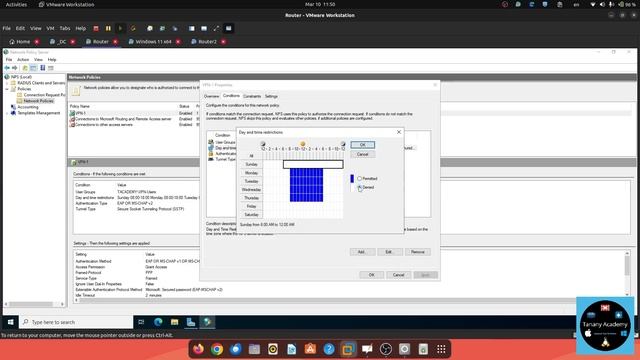This screenshot has height=360, width=640.
Task: Click console tree horizontal scrollbar right arrow
Action: click(x=62, y=304)
